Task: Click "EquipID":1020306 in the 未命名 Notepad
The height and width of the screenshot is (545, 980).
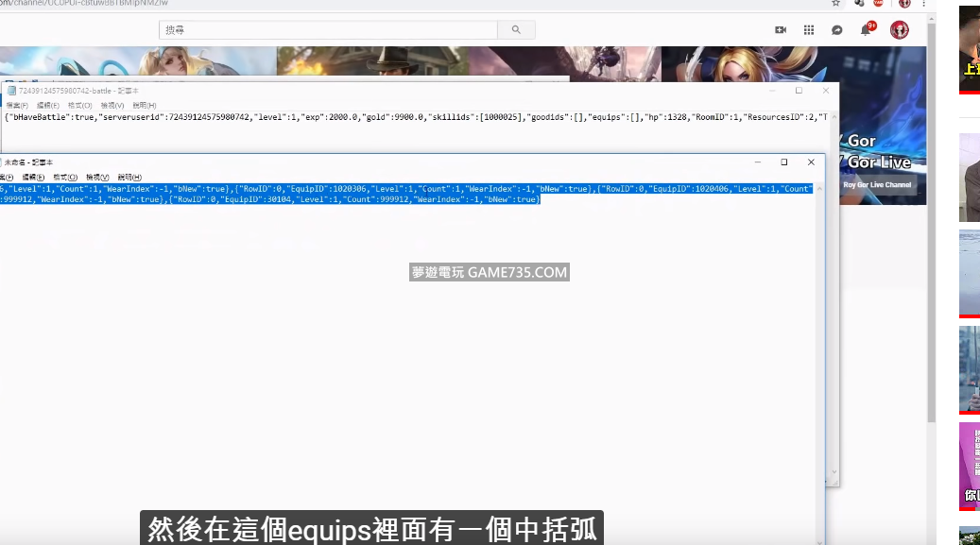Action: click(327, 189)
